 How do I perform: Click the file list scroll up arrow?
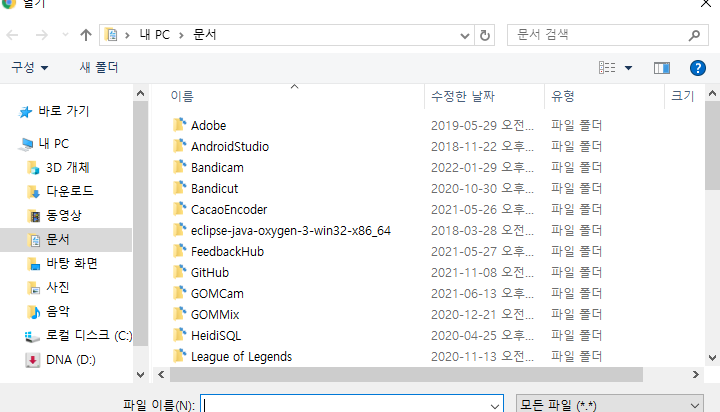click(712, 94)
